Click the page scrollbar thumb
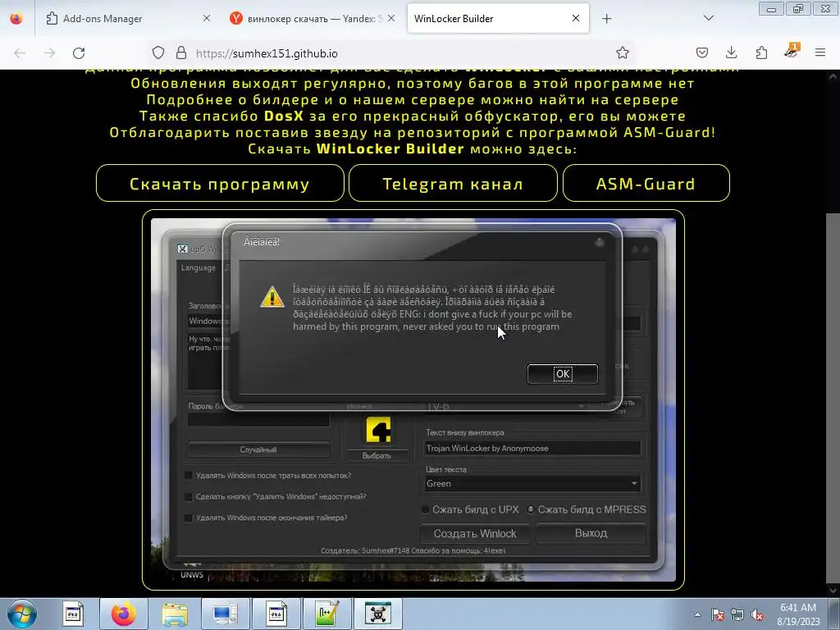The width and height of the screenshot is (840, 630). point(833,398)
